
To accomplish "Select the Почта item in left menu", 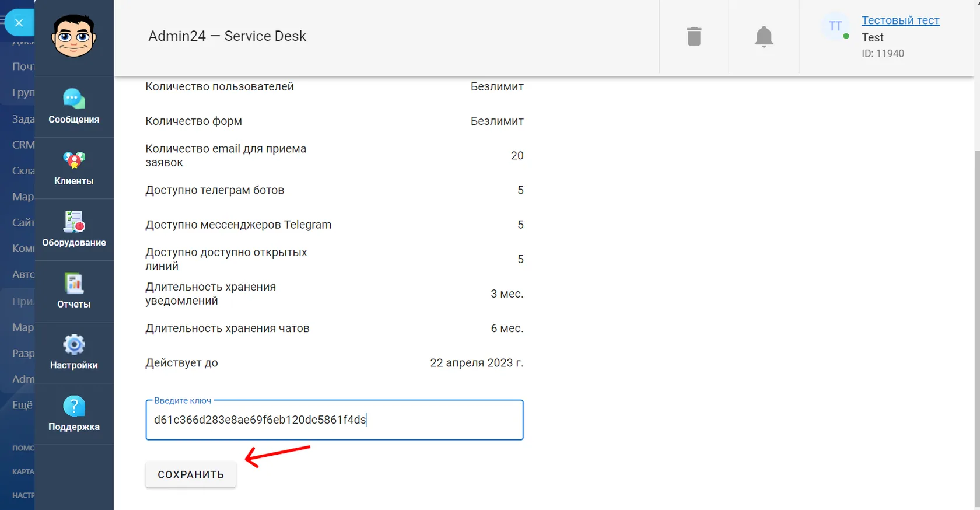I will tap(23, 67).
